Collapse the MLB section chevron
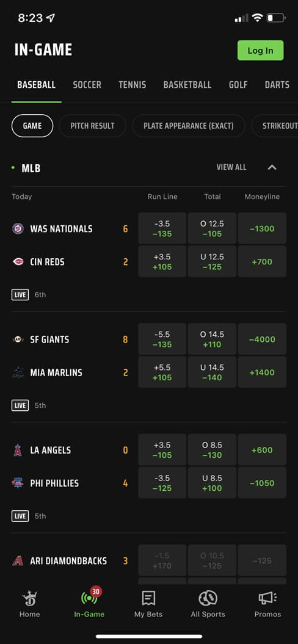This screenshot has width=298, height=644. 272,167
